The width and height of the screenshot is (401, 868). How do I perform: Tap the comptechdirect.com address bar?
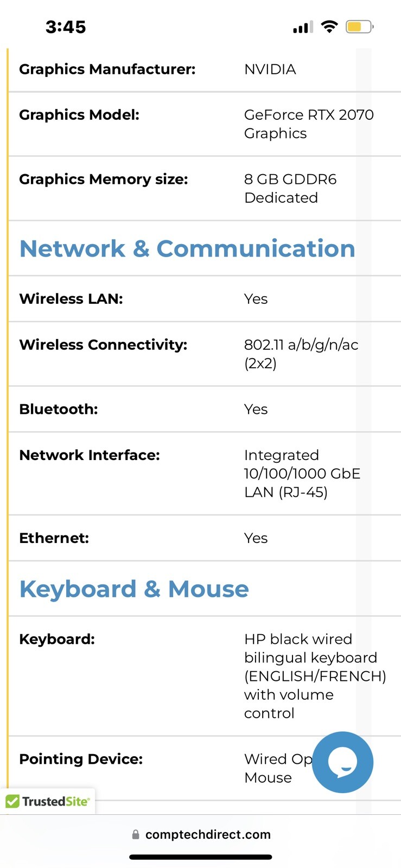[x=201, y=834]
